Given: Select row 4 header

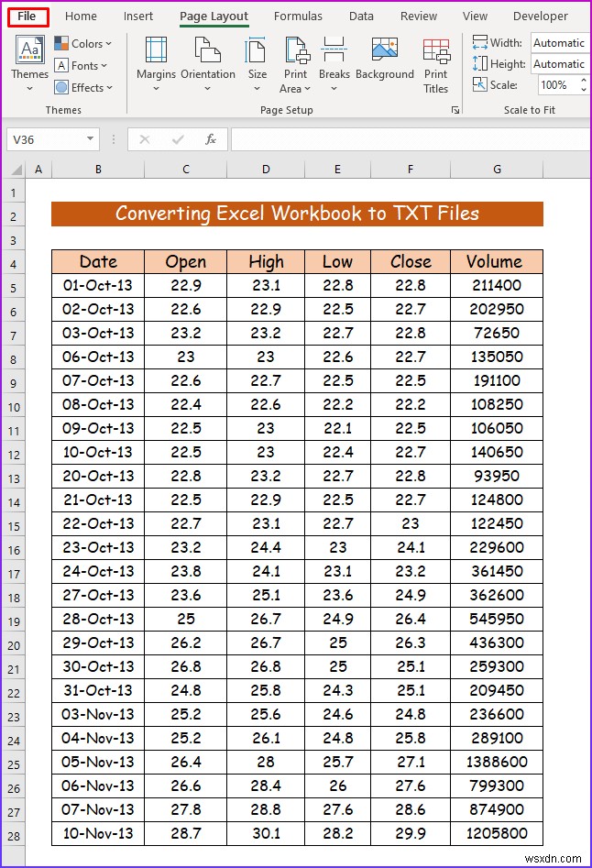Looking at the screenshot, I should [x=13, y=264].
